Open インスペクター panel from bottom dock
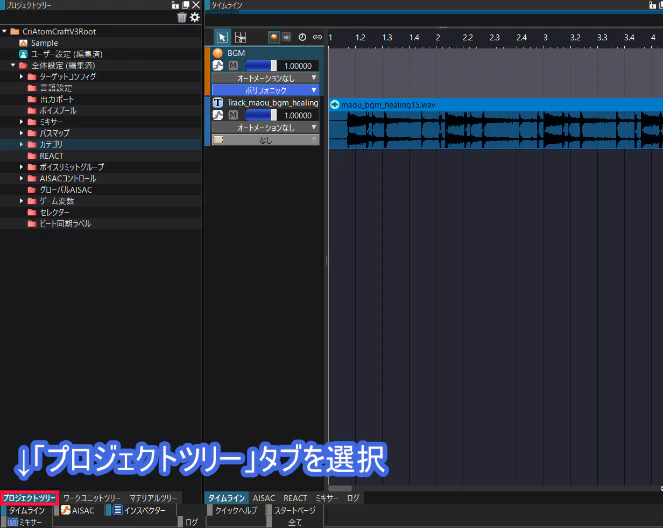This screenshot has height=528, width=663. pyautogui.click(x=145, y=510)
